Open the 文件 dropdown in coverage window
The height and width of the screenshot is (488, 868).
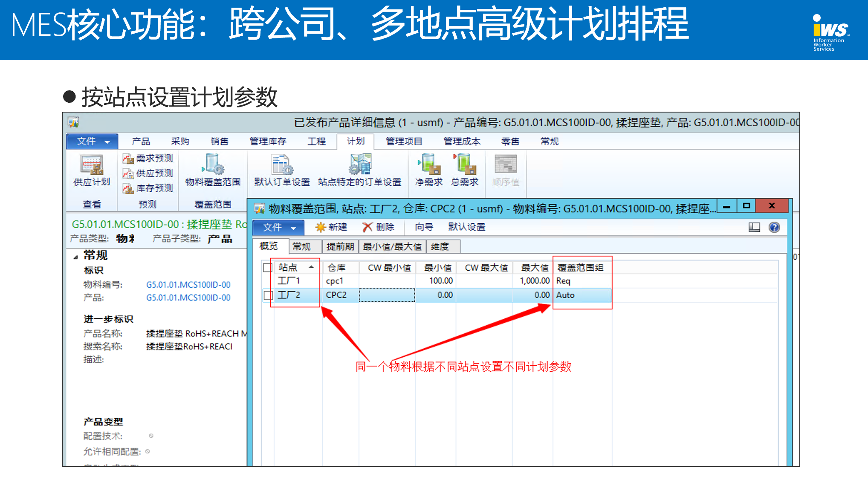coord(278,228)
